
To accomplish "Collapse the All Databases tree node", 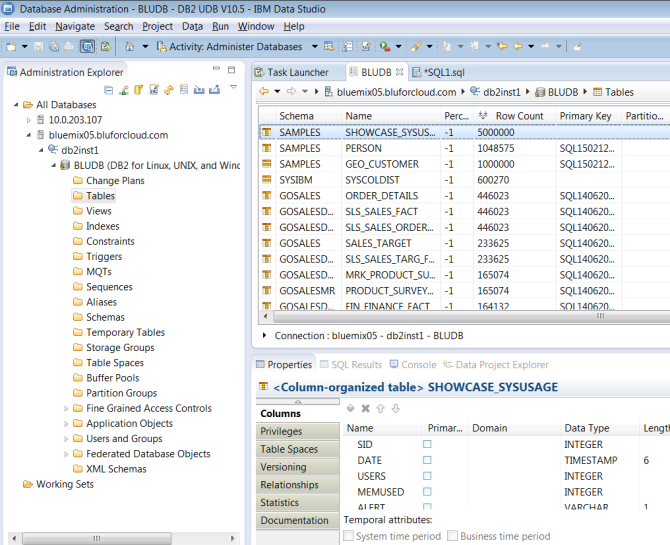I will click(x=16, y=105).
